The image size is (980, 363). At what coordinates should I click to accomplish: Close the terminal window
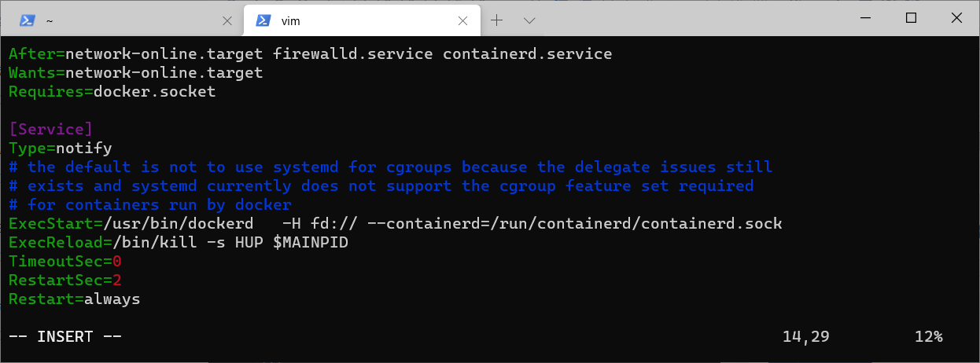956,18
